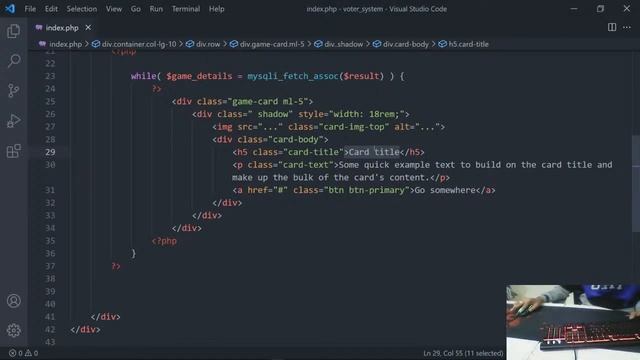Split the editor to the right
Viewport: 640px width, 360px height.
(611, 27)
